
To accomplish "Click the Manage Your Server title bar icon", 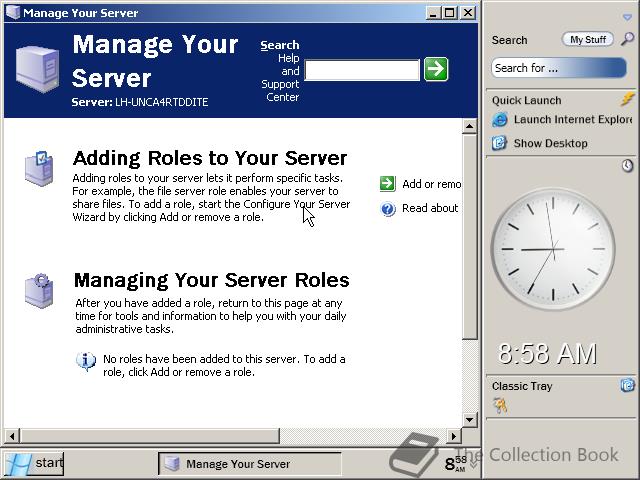I will coord(13,12).
